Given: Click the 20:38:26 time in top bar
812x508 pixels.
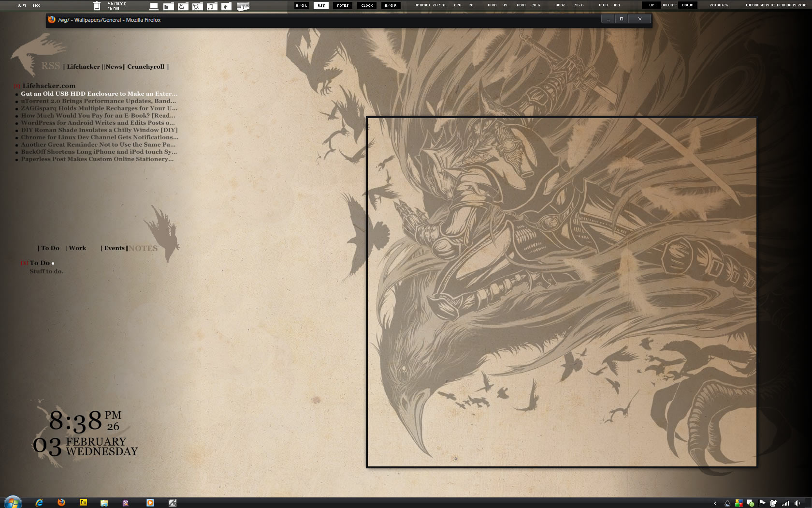Looking at the screenshot, I should 719,5.
